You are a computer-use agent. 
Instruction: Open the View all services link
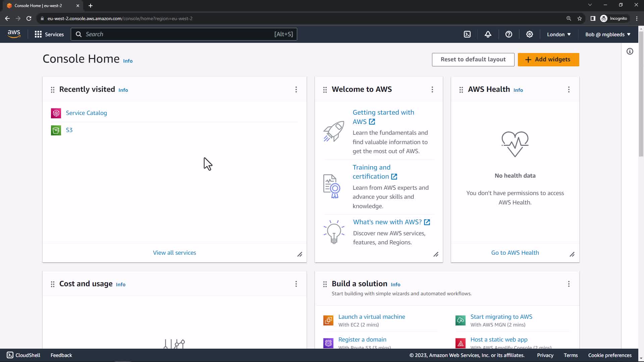coord(174,253)
